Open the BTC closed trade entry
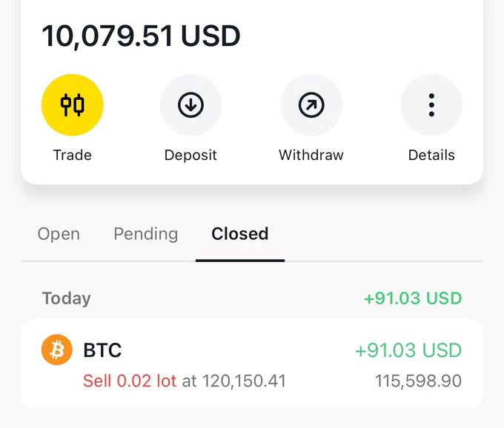 tap(252, 364)
